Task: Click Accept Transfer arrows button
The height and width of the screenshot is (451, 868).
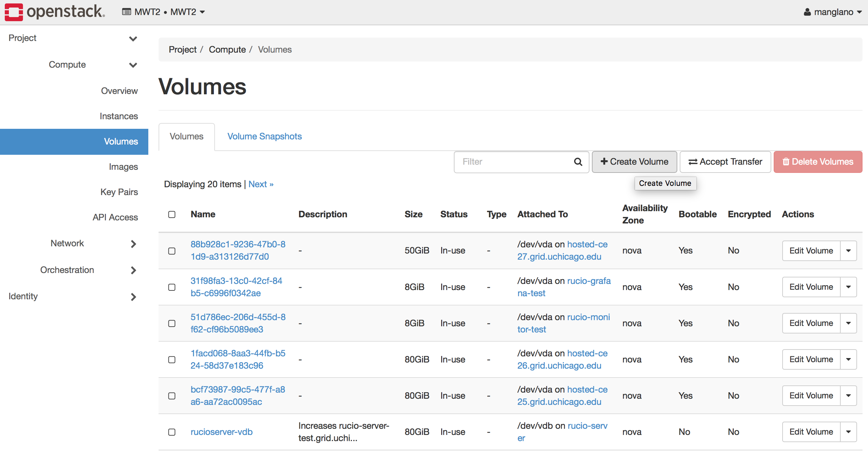Action: tap(725, 162)
